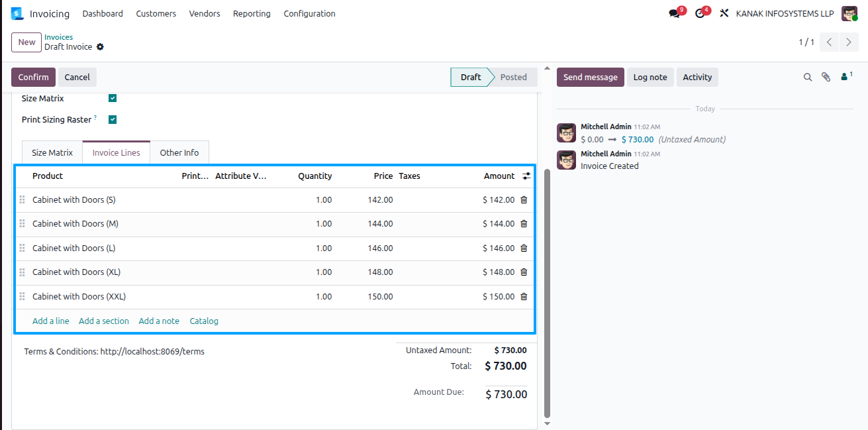Grab the drag handle of the Cabinet (S) row
Screen dimensions: 868x430
[x=22, y=199]
